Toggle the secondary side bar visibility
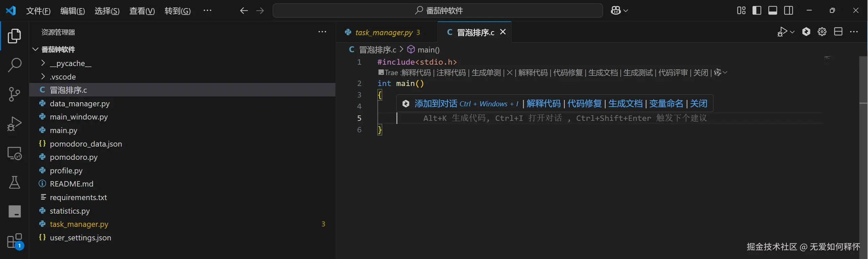 point(788,11)
